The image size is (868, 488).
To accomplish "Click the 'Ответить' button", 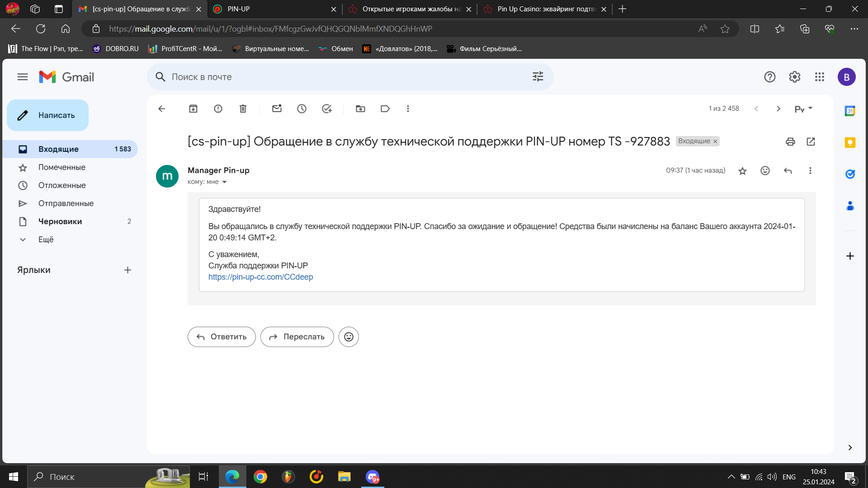I will click(x=222, y=337).
